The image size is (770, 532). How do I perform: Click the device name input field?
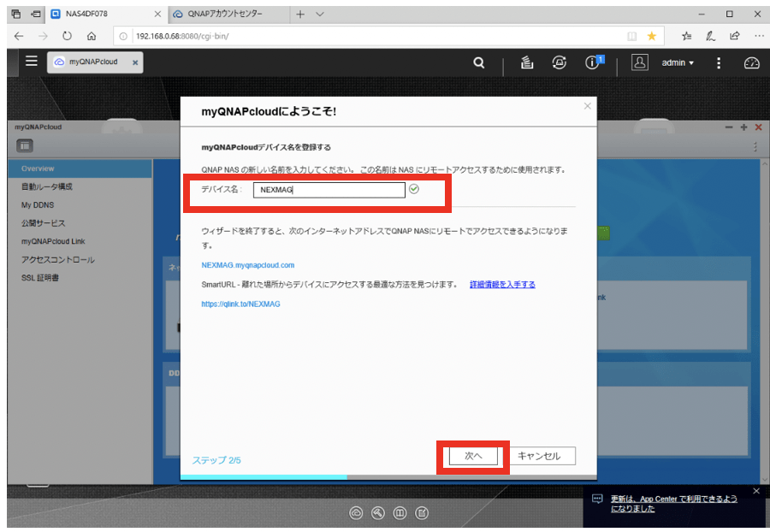[329, 190]
